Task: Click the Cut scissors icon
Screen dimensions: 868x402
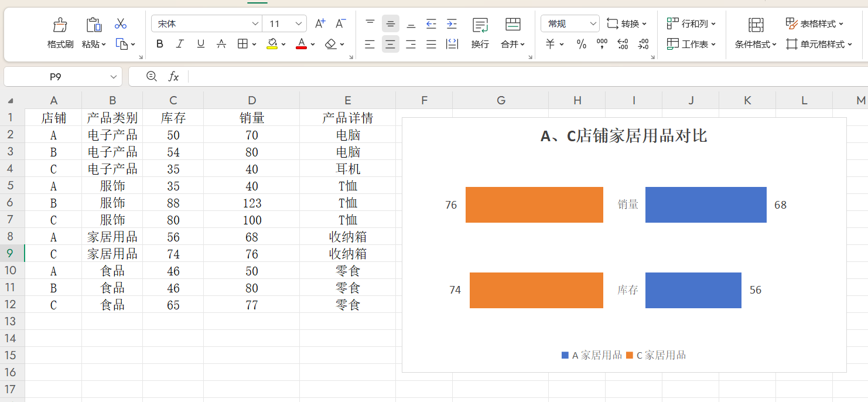Action: (x=121, y=23)
